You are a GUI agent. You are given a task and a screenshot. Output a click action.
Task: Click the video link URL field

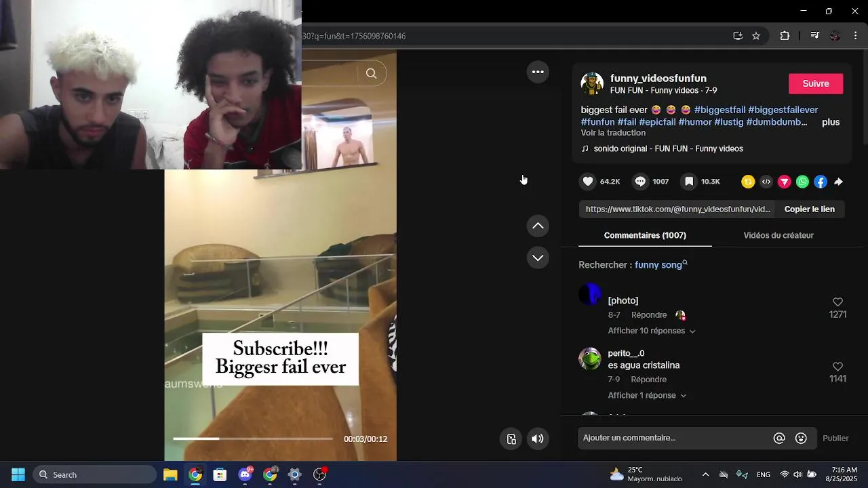click(677, 209)
